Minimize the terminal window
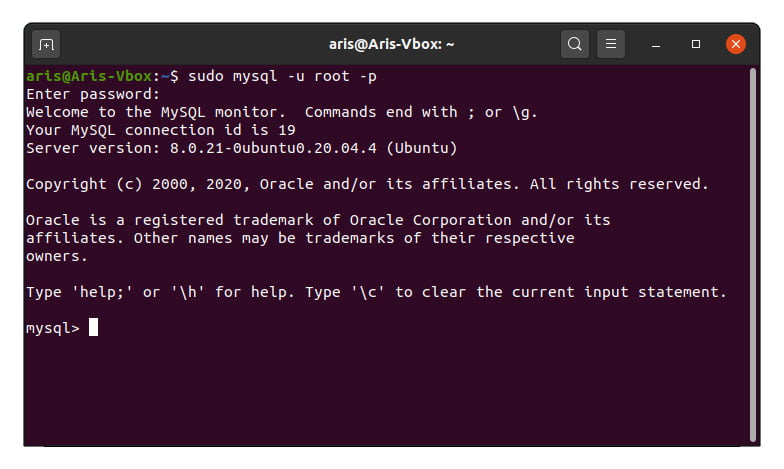Screen dimensions: 784x469 coord(656,44)
